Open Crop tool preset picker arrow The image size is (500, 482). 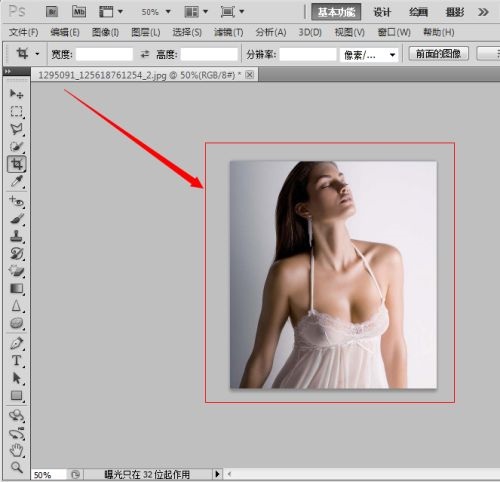(x=37, y=54)
